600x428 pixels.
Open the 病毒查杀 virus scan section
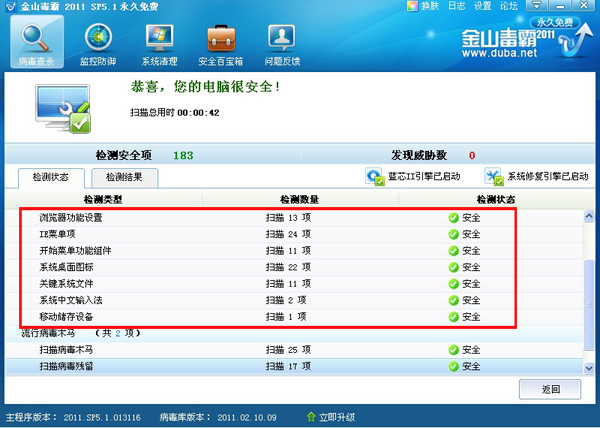(37, 42)
